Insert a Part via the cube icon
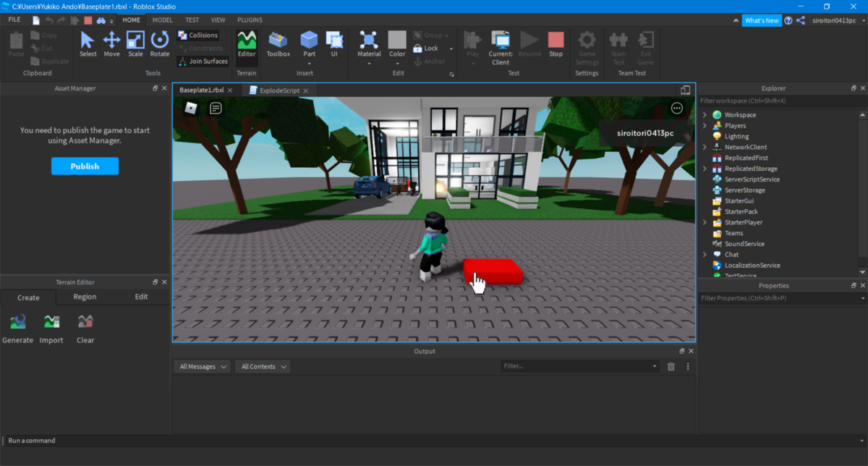This screenshot has width=868, height=466. click(x=309, y=41)
